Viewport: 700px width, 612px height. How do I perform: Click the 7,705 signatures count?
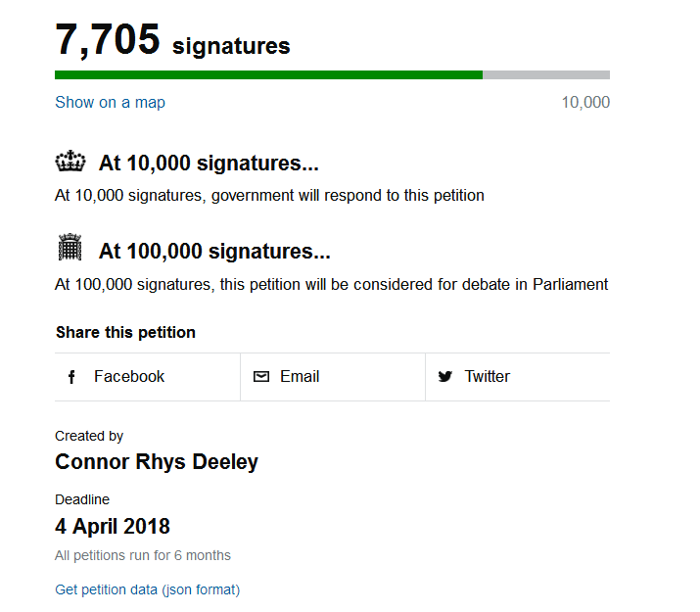pos(108,41)
